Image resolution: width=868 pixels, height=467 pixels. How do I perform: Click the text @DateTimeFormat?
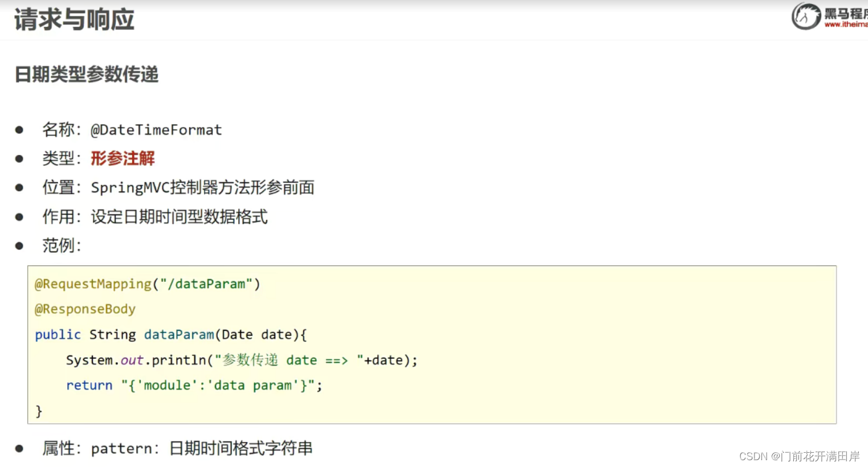(x=156, y=130)
